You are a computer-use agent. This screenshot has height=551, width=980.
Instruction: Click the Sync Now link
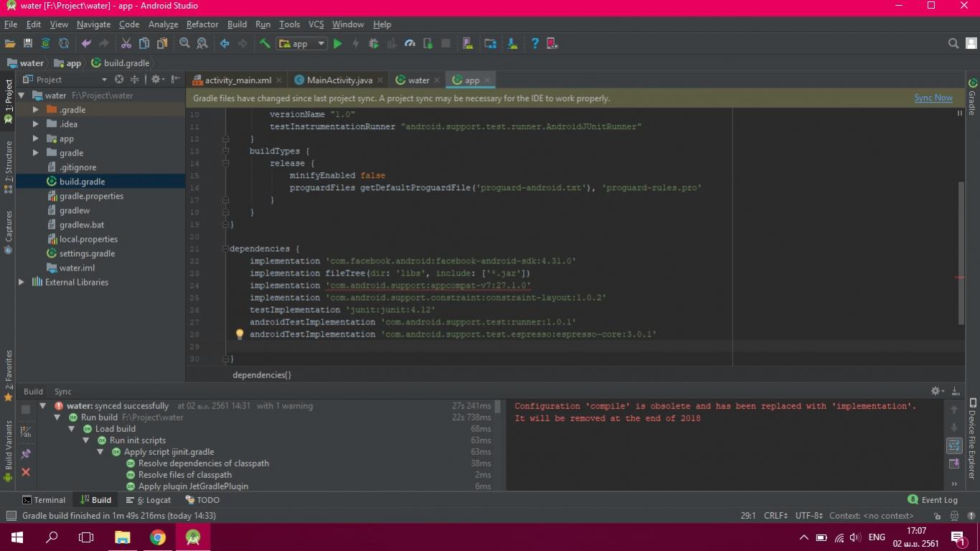pos(933,98)
